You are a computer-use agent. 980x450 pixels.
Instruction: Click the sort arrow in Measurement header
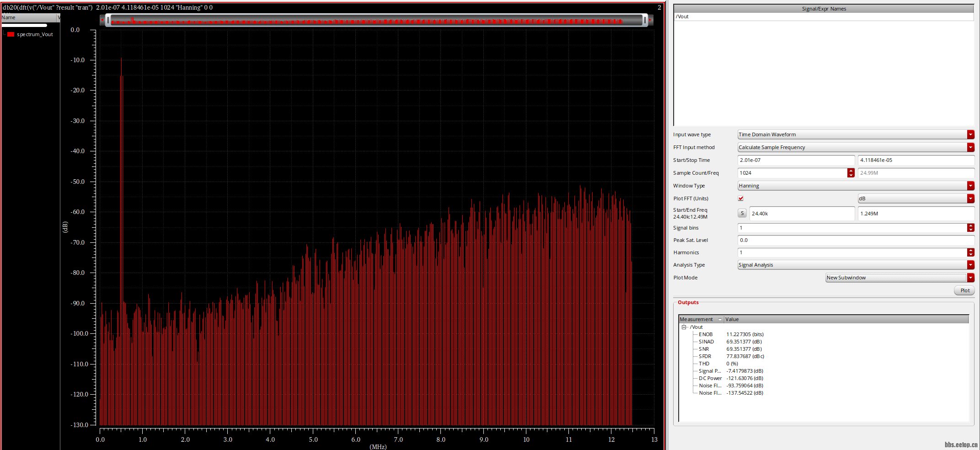(x=720, y=319)
